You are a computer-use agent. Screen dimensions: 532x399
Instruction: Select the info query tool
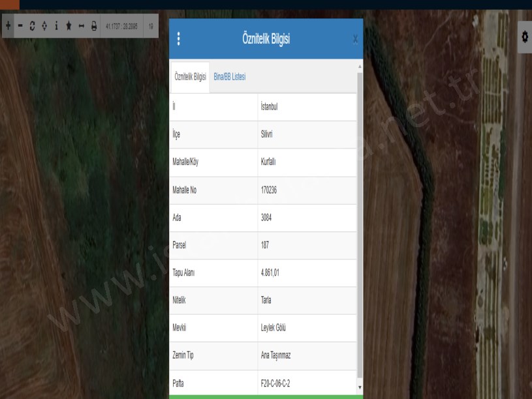pos(56,26)
